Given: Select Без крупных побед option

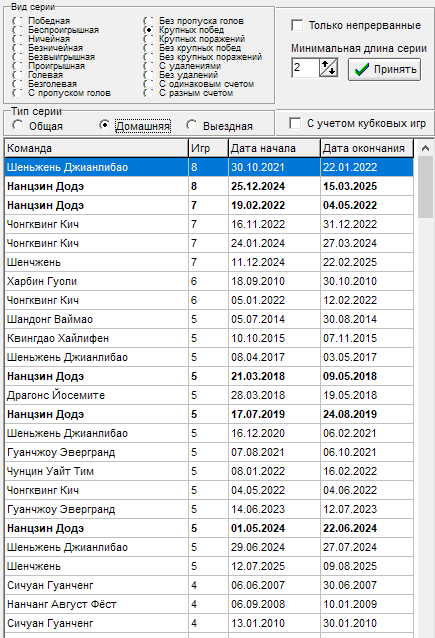Looking at the screenshot, I should (x=149, y=48).
